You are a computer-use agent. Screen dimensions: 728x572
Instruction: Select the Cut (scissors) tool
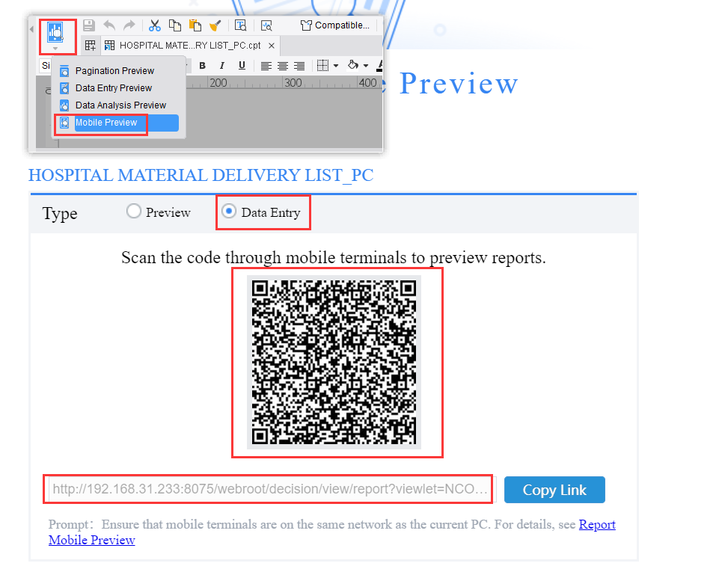pos(155,25)
